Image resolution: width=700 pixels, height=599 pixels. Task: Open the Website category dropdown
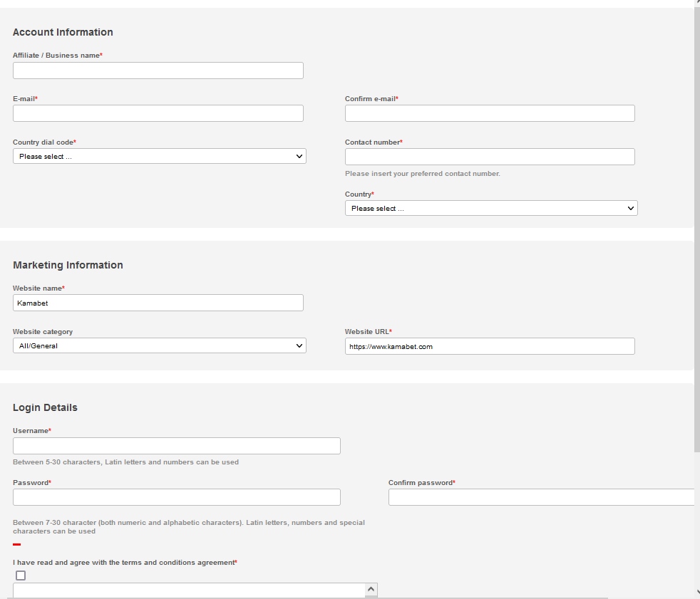tap(159, 345)
